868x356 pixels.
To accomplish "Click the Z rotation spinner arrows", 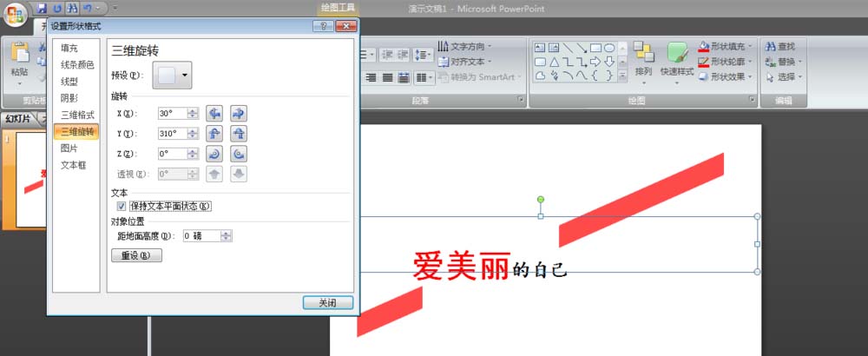I will [193, 154].
